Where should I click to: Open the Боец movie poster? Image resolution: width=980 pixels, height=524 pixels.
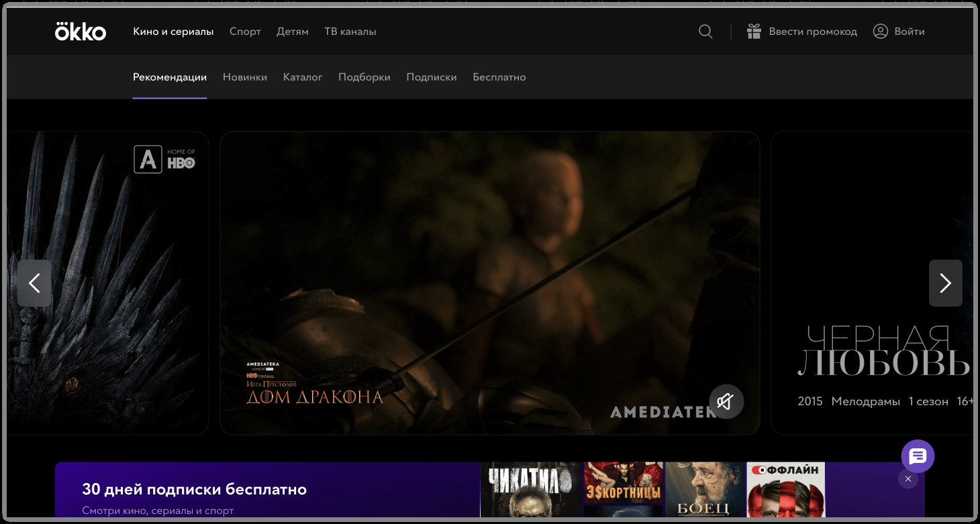click(705, 490)
